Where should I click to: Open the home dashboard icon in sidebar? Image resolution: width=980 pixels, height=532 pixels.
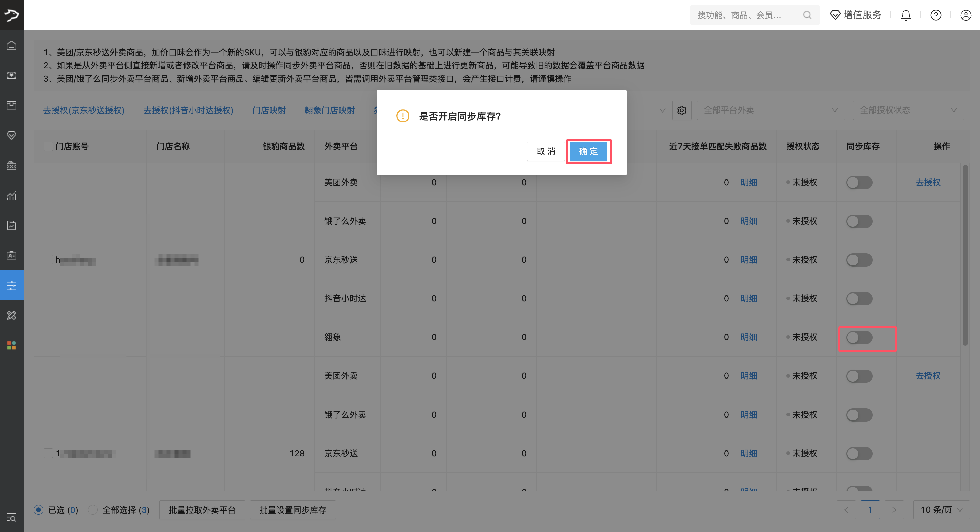point(11,45)
